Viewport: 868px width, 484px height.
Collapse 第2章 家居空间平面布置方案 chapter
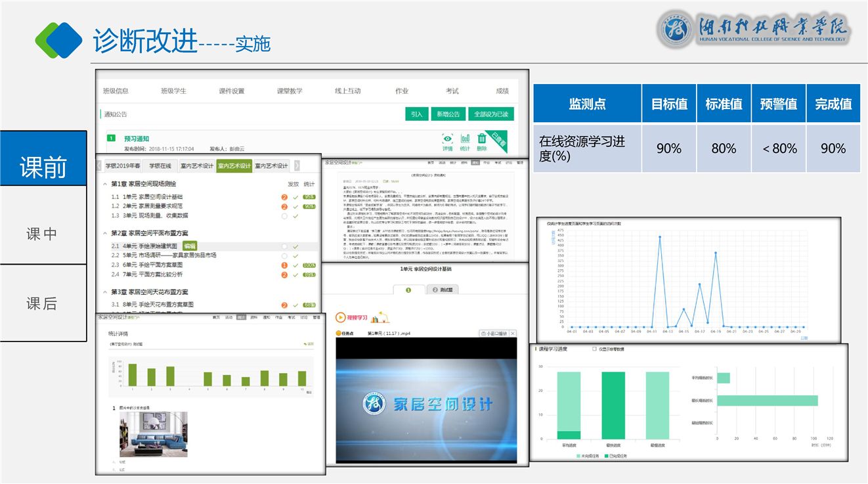point(105,233)
